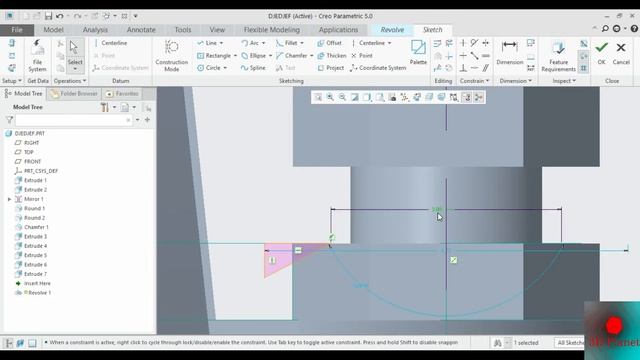Apply the Equal constraint
Screen dimensions: 640x360
click(x=486, y=56)
